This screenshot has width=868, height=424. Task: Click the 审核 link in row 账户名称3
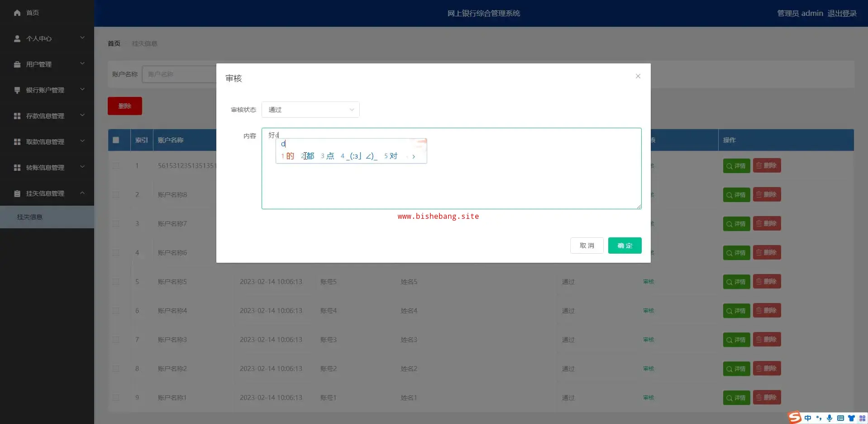coord(649,340)
